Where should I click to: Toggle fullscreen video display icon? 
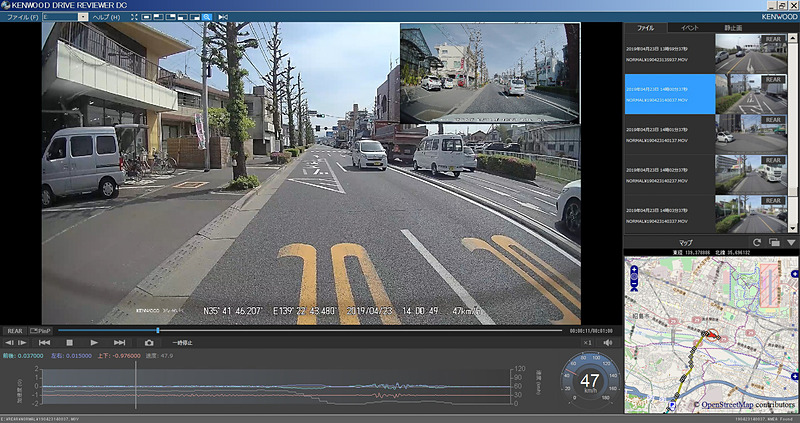134,17
